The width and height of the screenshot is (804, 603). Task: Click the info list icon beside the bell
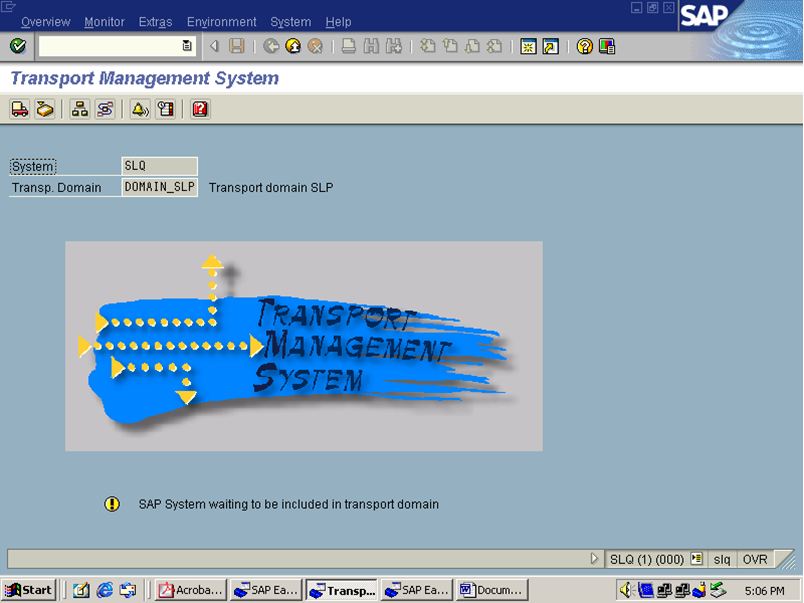165,109
